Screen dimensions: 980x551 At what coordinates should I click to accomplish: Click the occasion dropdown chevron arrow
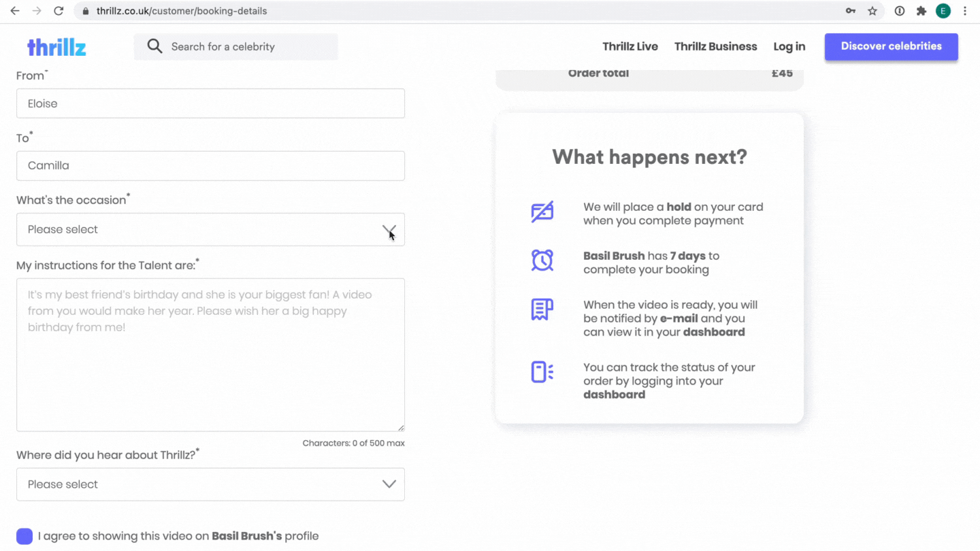[389, 230]
